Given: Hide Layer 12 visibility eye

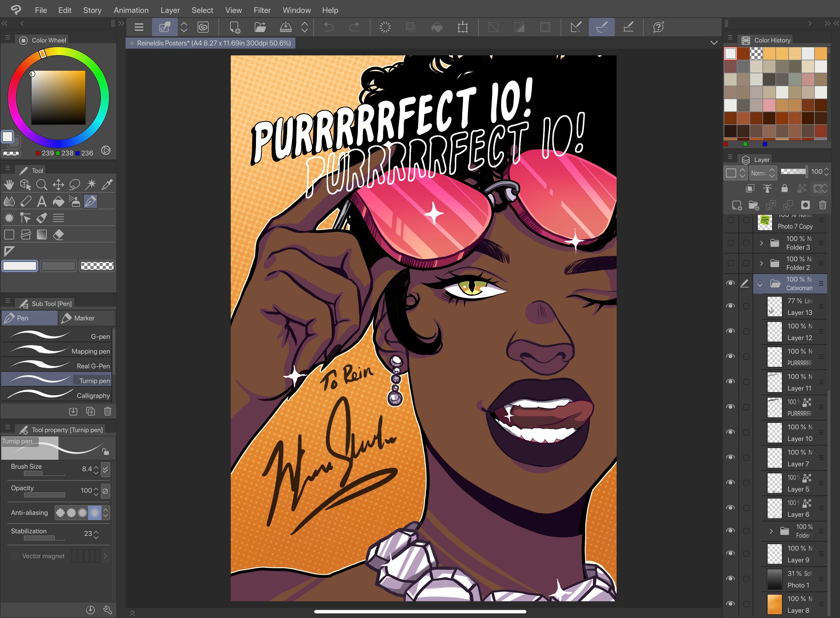Looking at the screenshot, I should pos(730,331).
